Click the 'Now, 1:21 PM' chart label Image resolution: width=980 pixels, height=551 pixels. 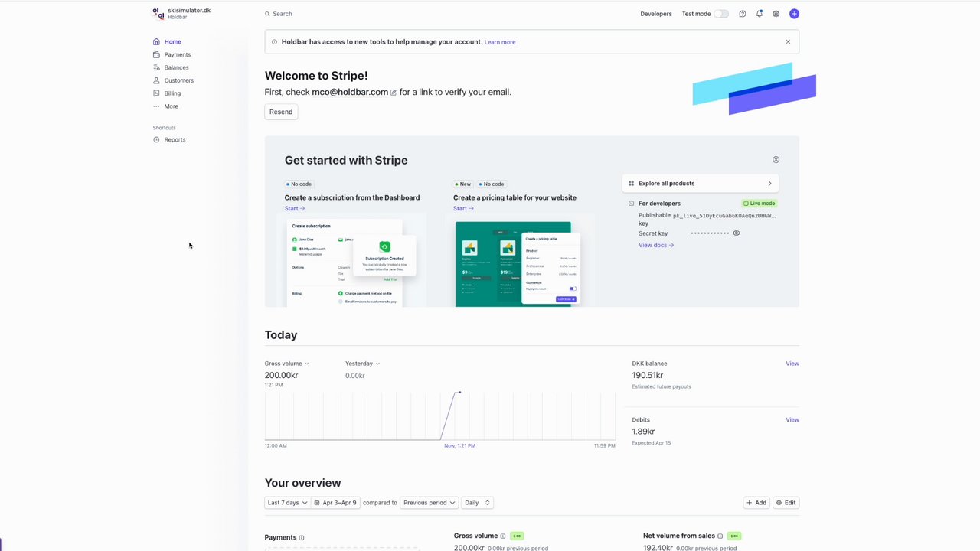(459, 445)
